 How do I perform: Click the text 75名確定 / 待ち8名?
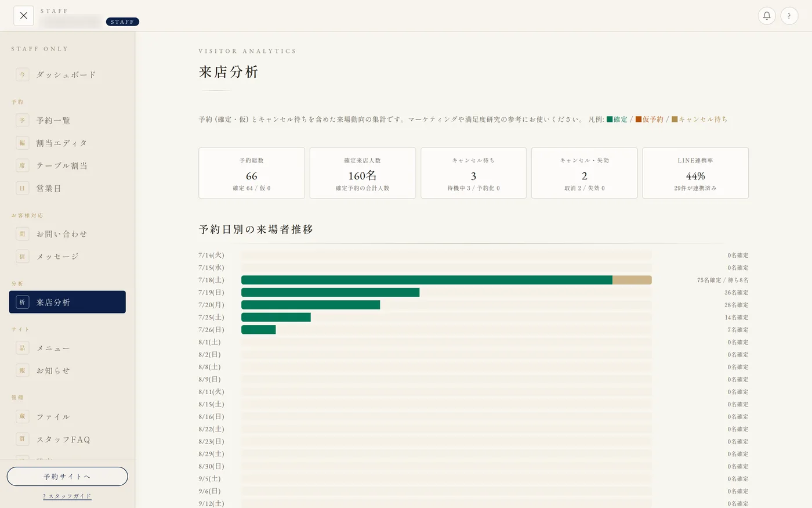click(723, 280)
